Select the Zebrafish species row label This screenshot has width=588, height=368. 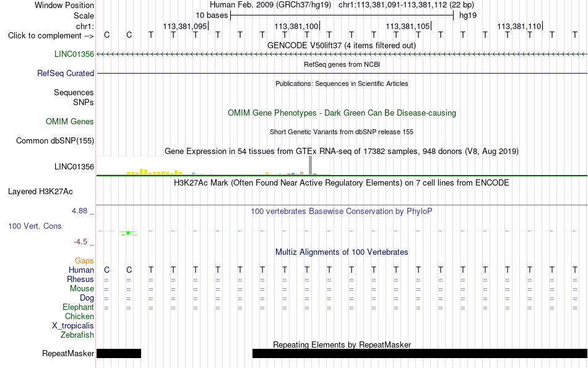tap(77, 335)
